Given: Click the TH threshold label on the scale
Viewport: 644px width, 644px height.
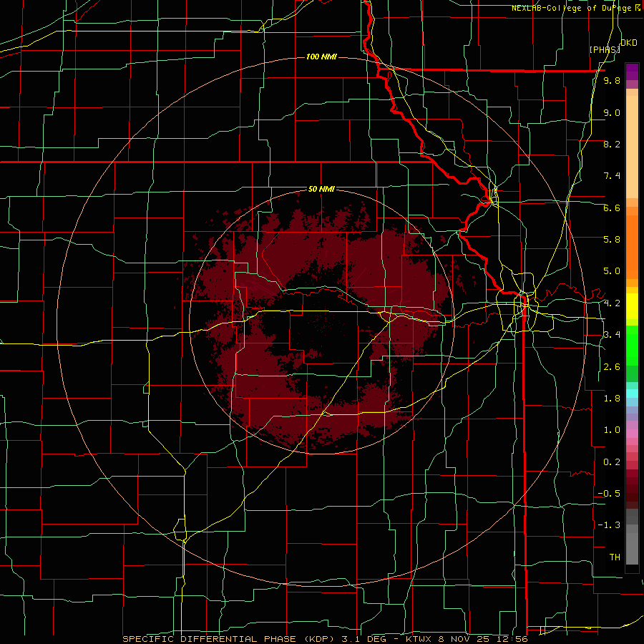Looking at the screenshot, I should tap(615, 557).
